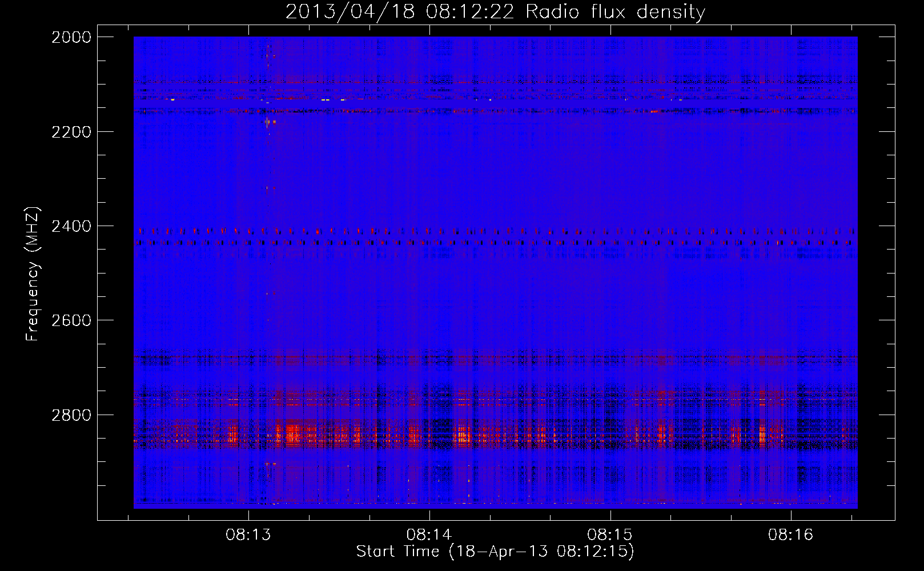Select the 2600 frequency tick label
This screenshot has width=924, height=571.
pos(71,320)
